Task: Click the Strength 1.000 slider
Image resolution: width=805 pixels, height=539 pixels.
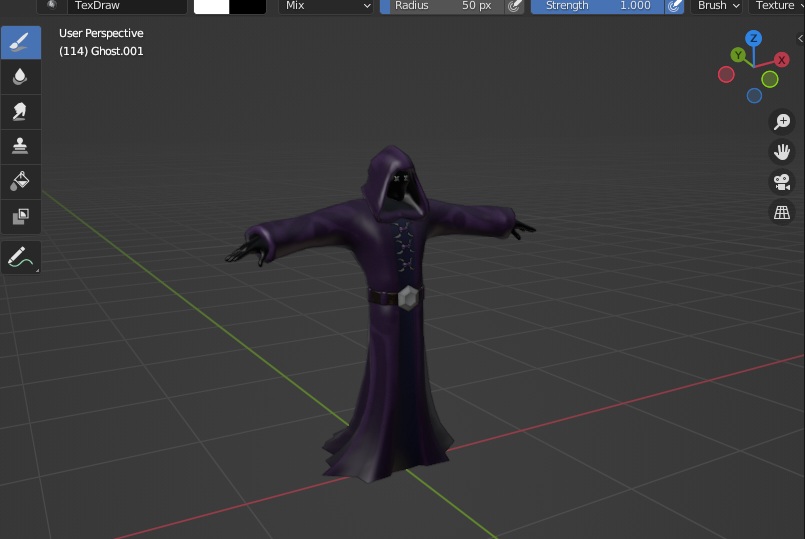Action: (x=598, y=6)
